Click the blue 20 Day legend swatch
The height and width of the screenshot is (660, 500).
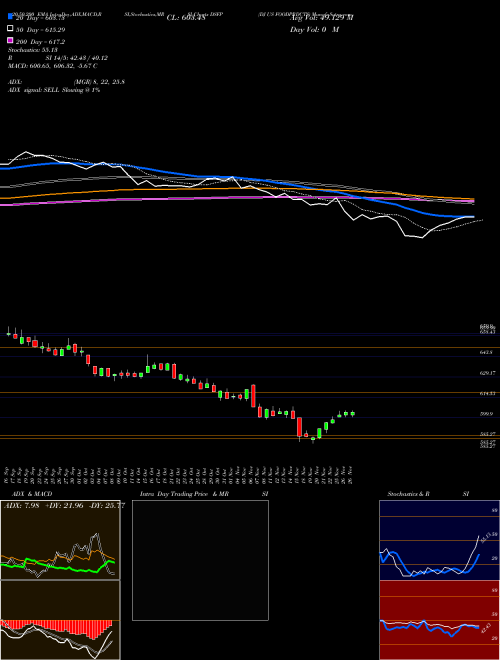pos(11,16)
